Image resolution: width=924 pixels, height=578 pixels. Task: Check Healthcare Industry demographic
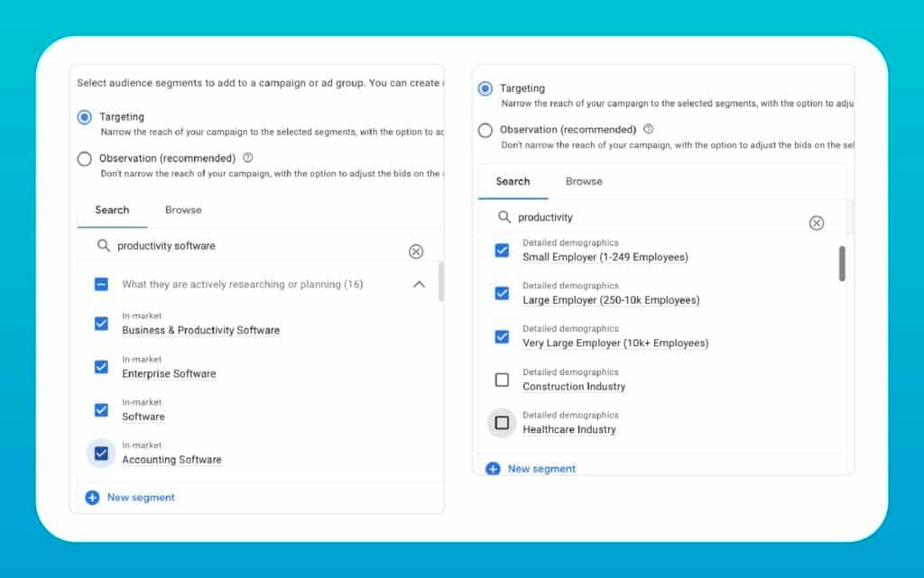click(x=502, y=423)
